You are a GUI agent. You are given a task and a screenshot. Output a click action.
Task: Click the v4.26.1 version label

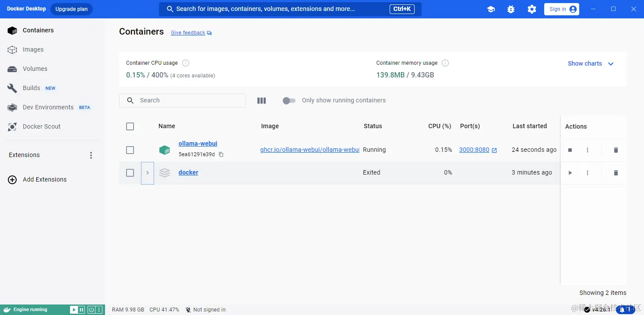click(601, 310)
